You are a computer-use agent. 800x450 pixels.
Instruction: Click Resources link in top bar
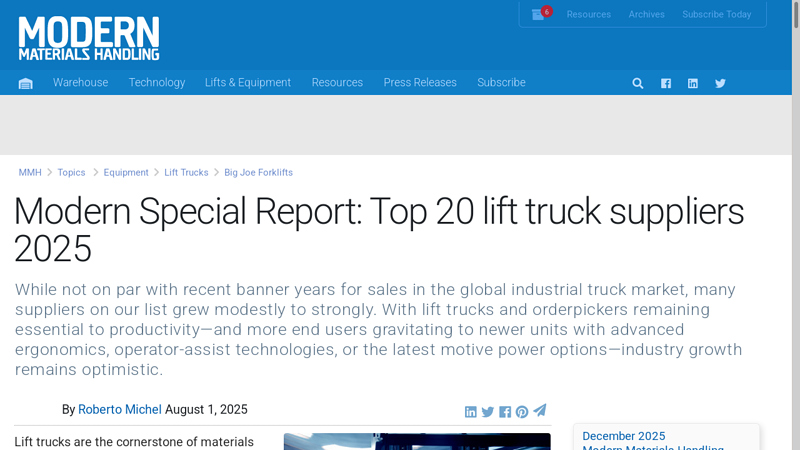pyautogui.click(x=589, y=14)
